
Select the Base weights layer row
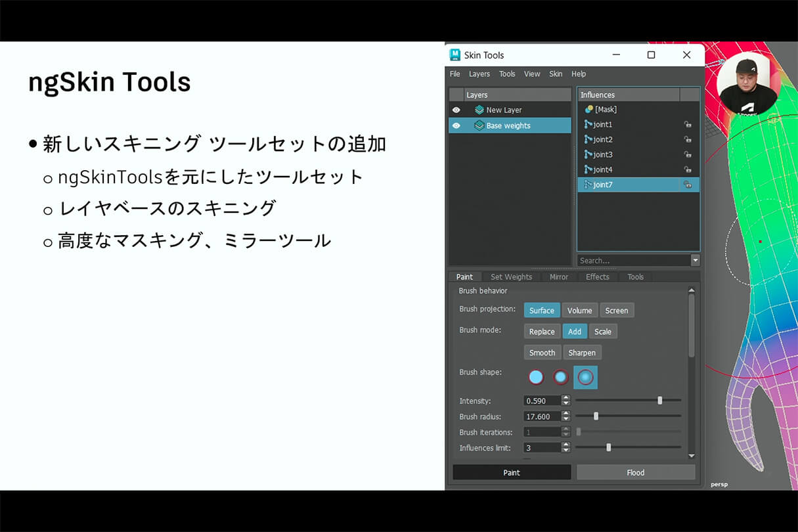510,125
